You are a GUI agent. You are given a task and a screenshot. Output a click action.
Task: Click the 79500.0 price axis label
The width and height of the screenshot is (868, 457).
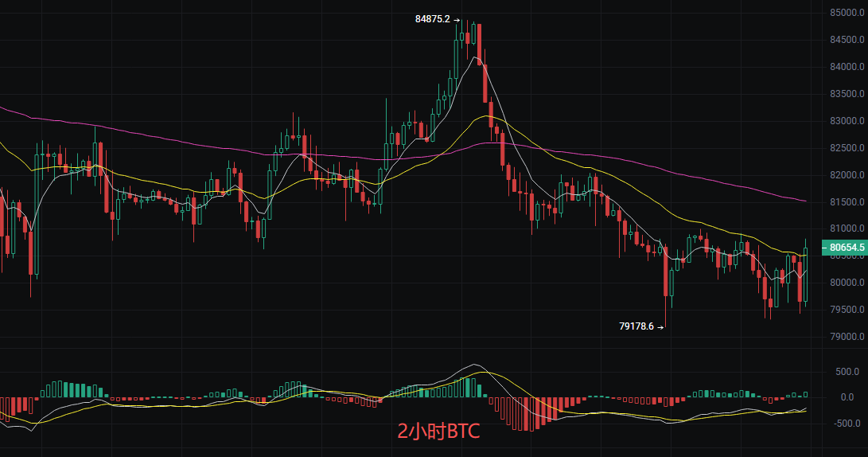pos(847,309)
